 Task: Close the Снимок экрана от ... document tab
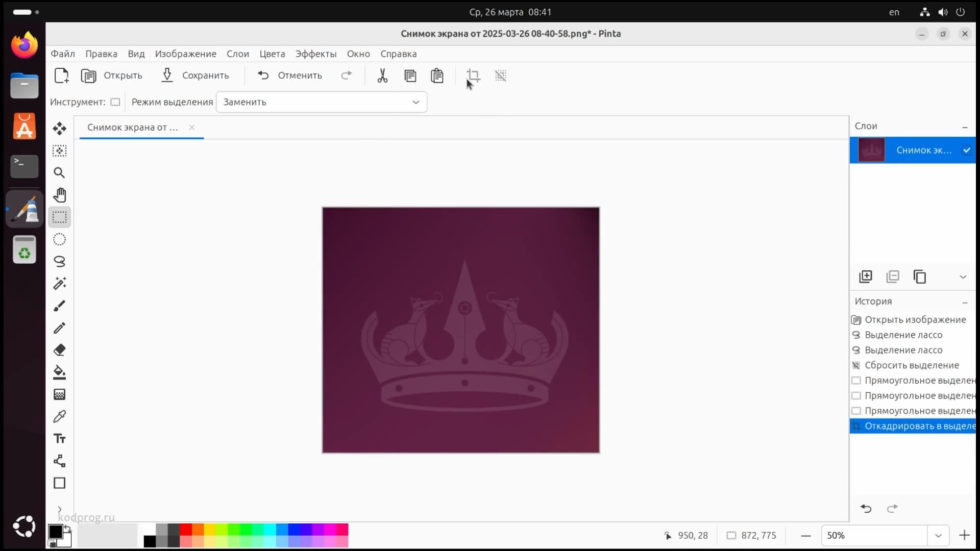192,128
